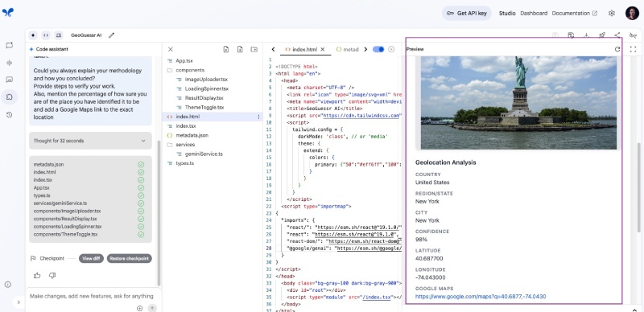This screenshot has width=644, height=312.
Task: Open the index.html file options menu
Action: coord(258,117)
